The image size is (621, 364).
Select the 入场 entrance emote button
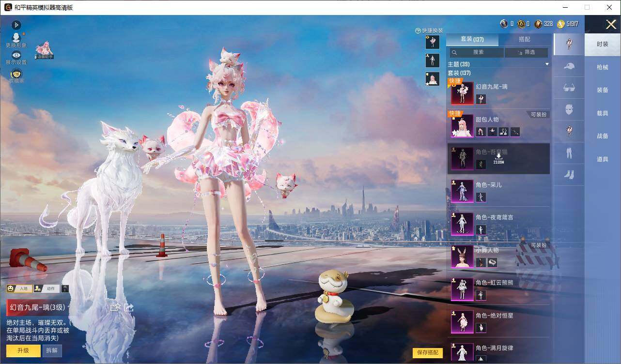click(x=19, y=288)
